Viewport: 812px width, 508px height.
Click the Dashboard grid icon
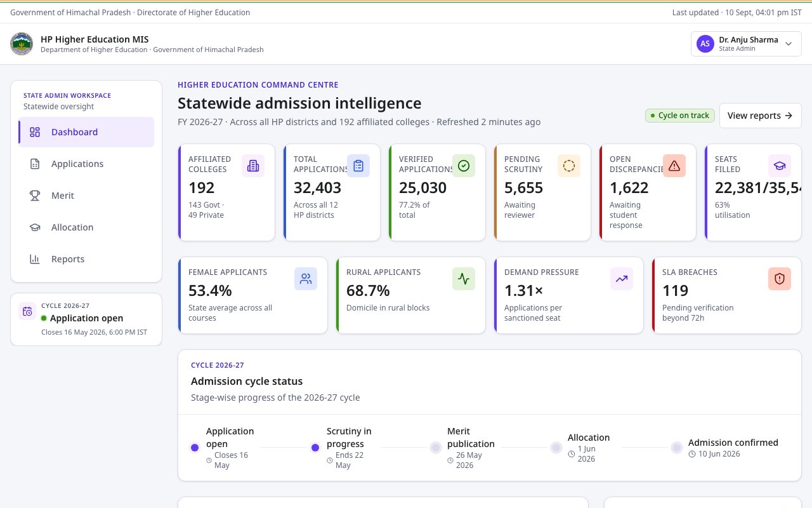point(35,132)
